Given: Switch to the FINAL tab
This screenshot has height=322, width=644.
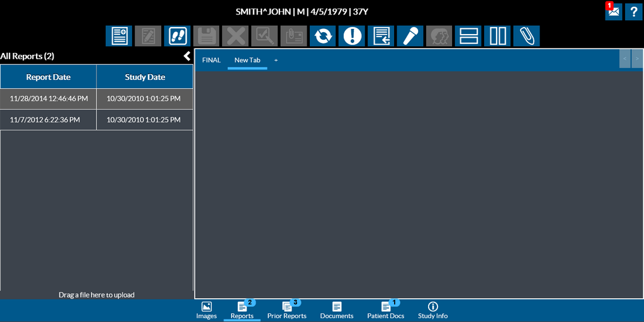Looking at the screenshot, I should coord(211,60).
